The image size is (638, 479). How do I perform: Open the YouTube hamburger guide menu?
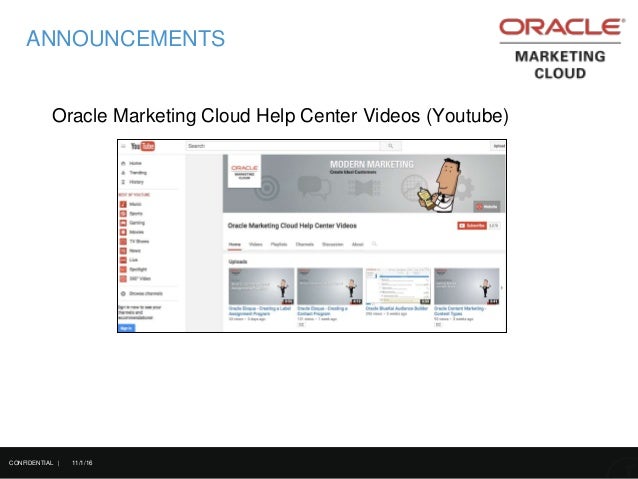(x=123, y=146)
